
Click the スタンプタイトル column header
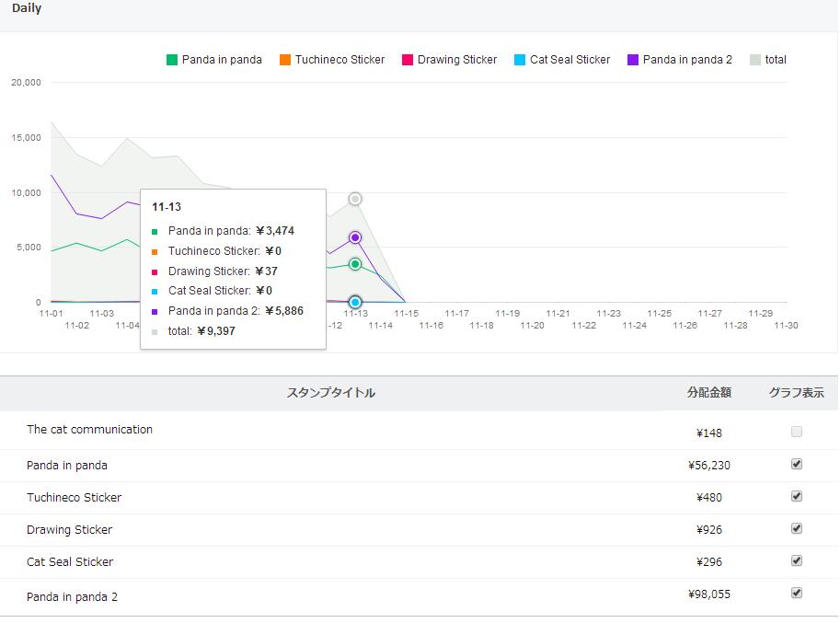pyautogui.click(x=331, y=393)
